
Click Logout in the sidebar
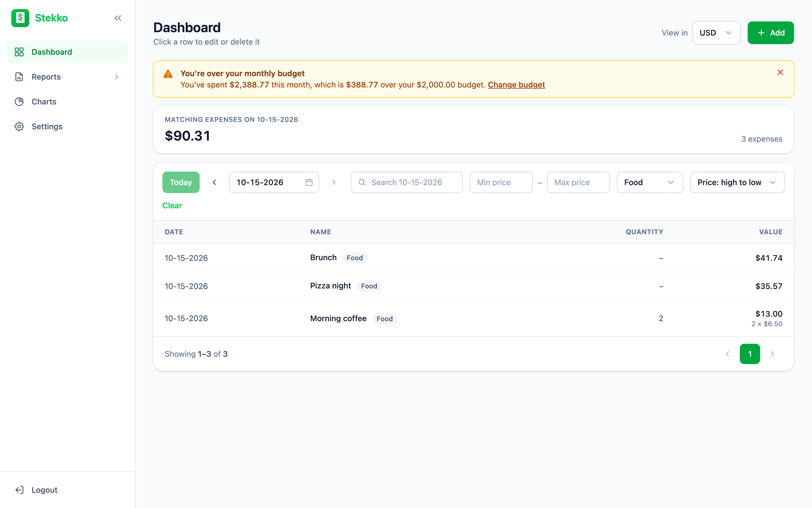pyautogui.click(x=67, y=490)
